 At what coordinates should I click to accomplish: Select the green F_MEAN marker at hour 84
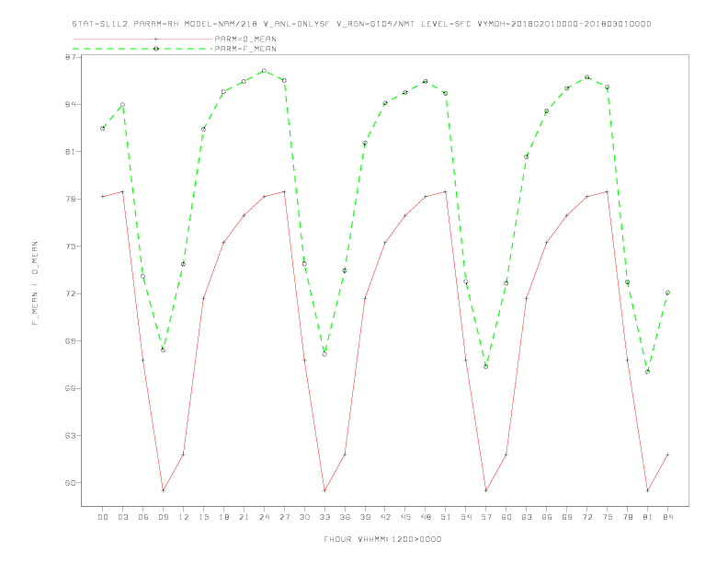coord(667,293)
